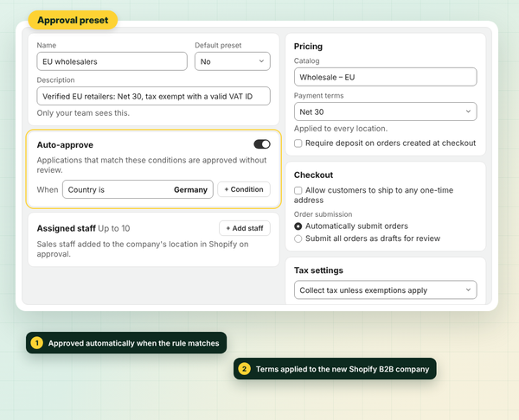Click the Assigned staff heading

pyautogui.click(x=67, y=228)
